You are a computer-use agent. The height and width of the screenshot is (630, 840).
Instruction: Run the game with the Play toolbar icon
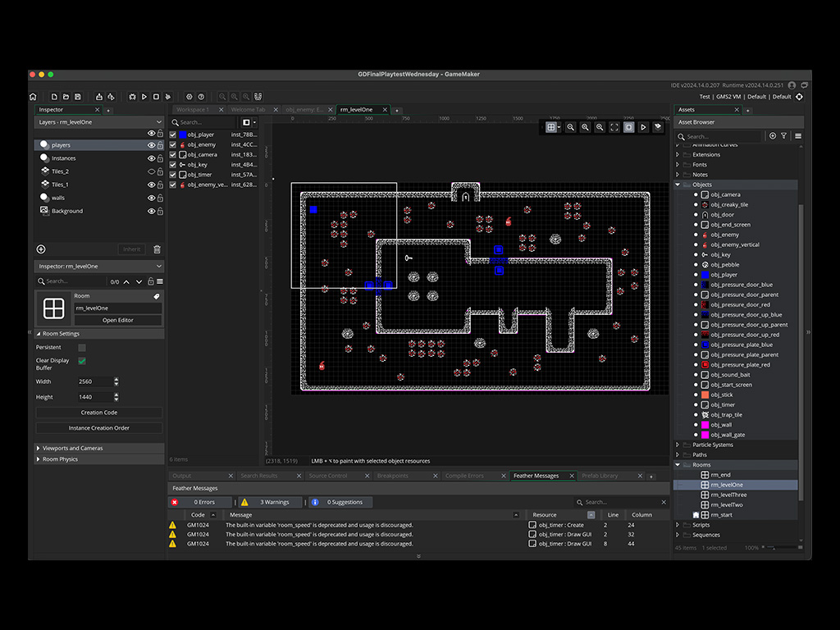[144, 96]
